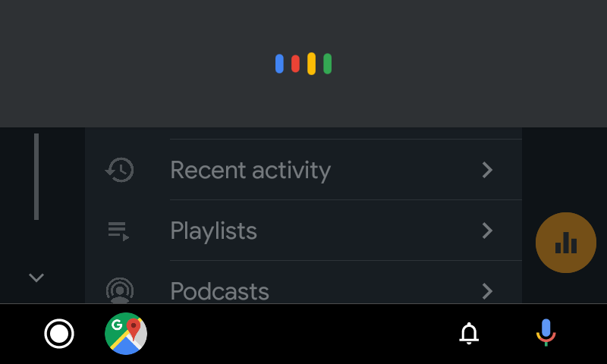
Task: Open the orange now-playing equalizer button
Action: click(x=565, y=243)
